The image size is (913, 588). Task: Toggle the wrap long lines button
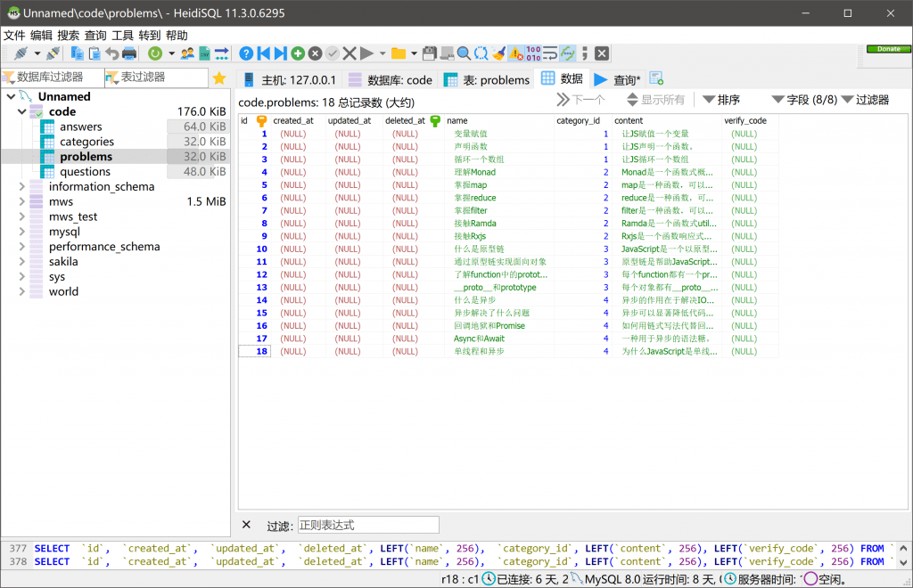(x=550, y=53)
